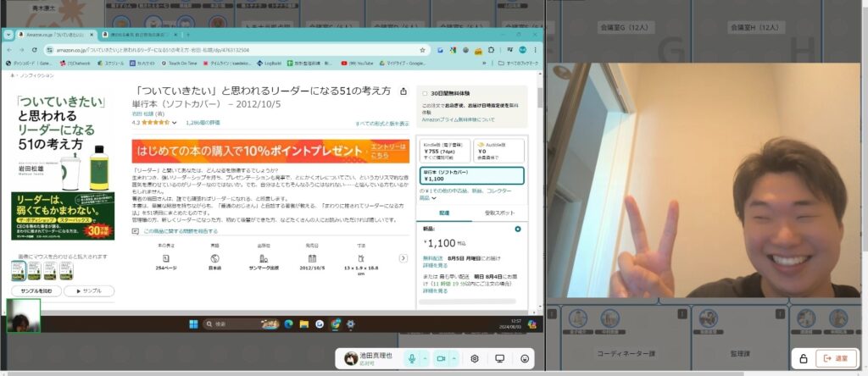
Task: Start screen sharing with monitor icon
Action: point(499,358)
